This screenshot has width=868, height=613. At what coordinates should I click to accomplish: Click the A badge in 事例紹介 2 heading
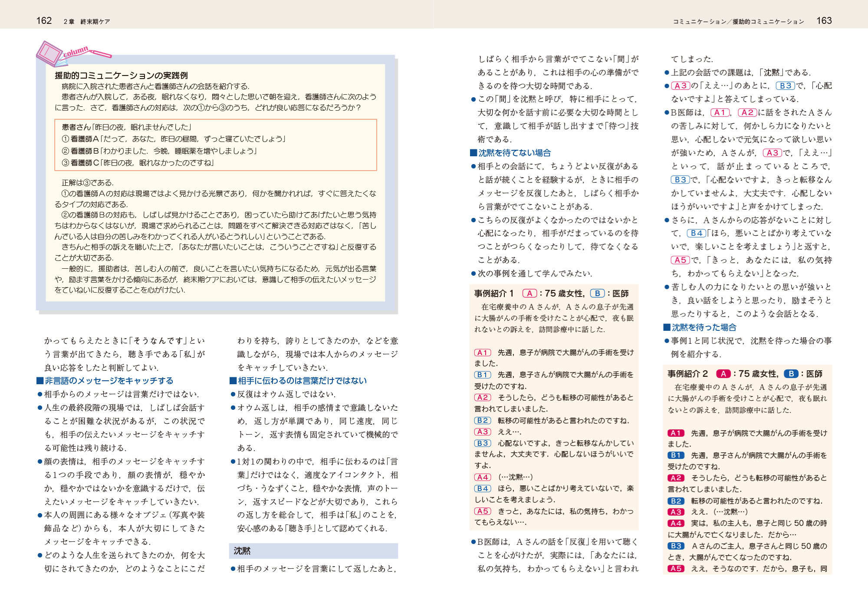[x=723, y=374]
